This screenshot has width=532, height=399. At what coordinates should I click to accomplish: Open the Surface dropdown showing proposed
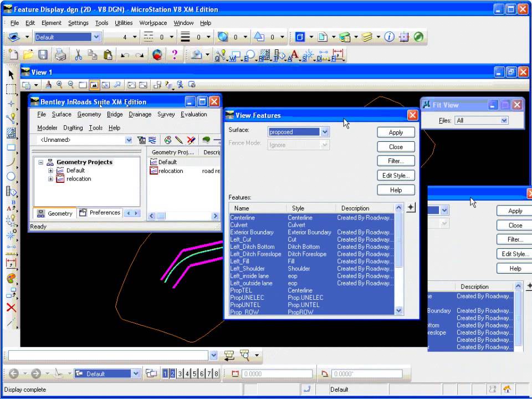coord(325,132)
